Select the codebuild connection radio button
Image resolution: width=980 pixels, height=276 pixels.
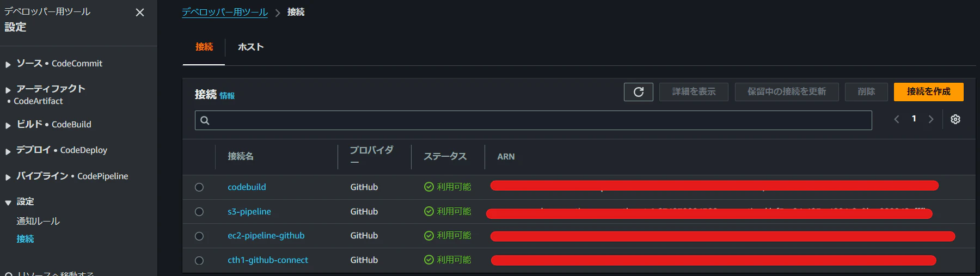pos(199,187)
